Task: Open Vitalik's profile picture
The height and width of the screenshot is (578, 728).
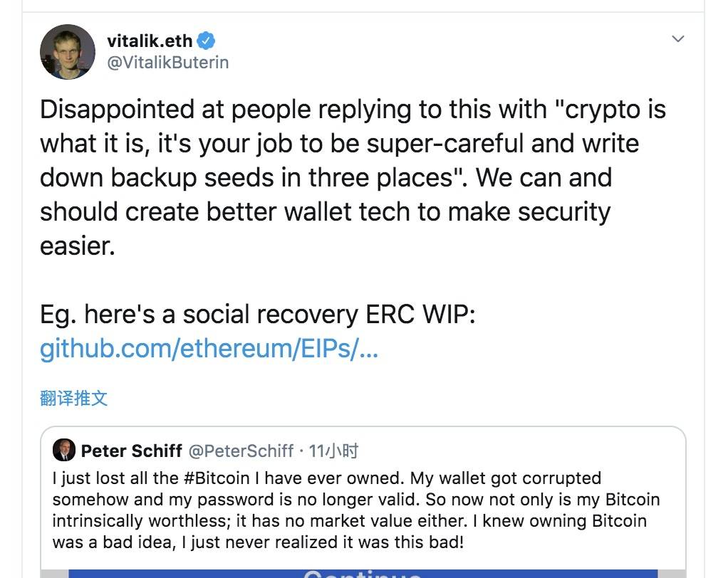Action: pos(68,51)
